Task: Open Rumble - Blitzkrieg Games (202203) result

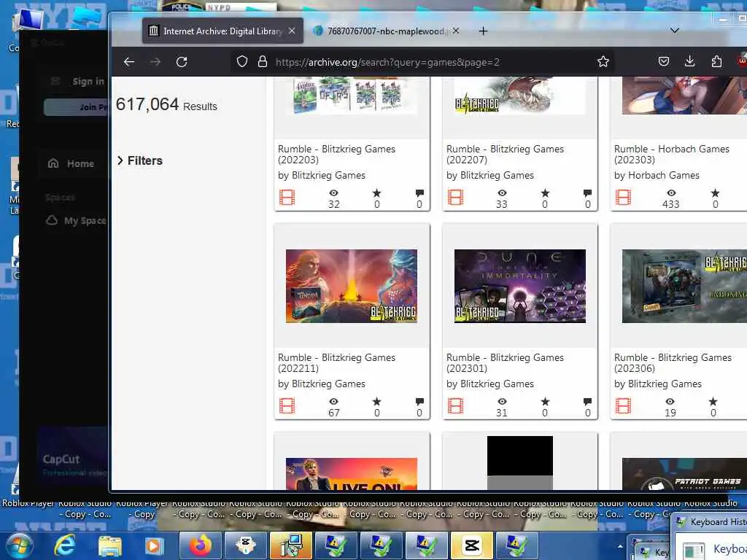Action: click(x=336, y=155)
